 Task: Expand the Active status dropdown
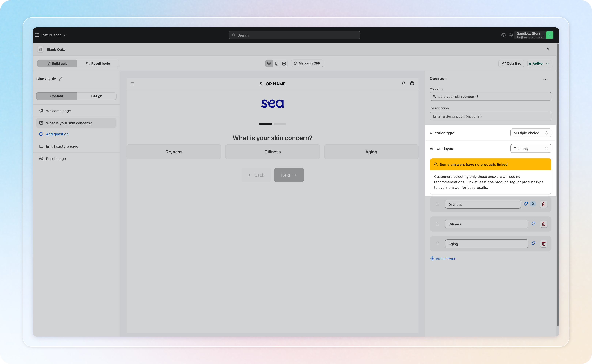(x=539, y=64)
